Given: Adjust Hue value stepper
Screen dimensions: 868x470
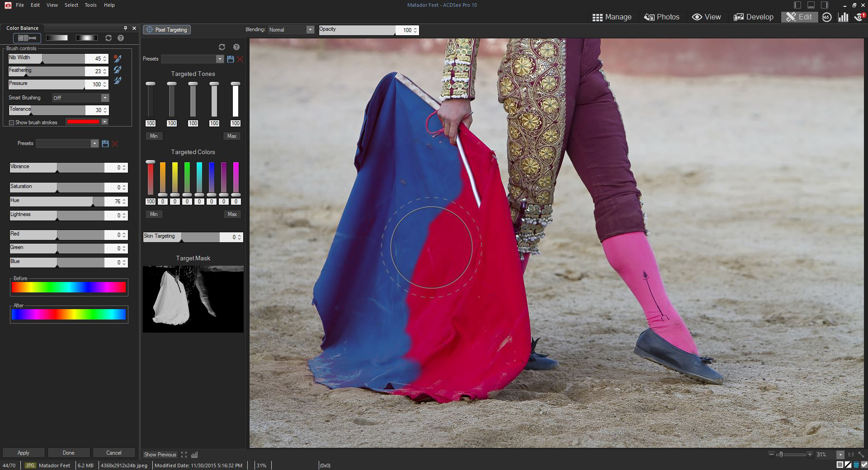Looking at the screenshot, I should click(x=125, y=202).
